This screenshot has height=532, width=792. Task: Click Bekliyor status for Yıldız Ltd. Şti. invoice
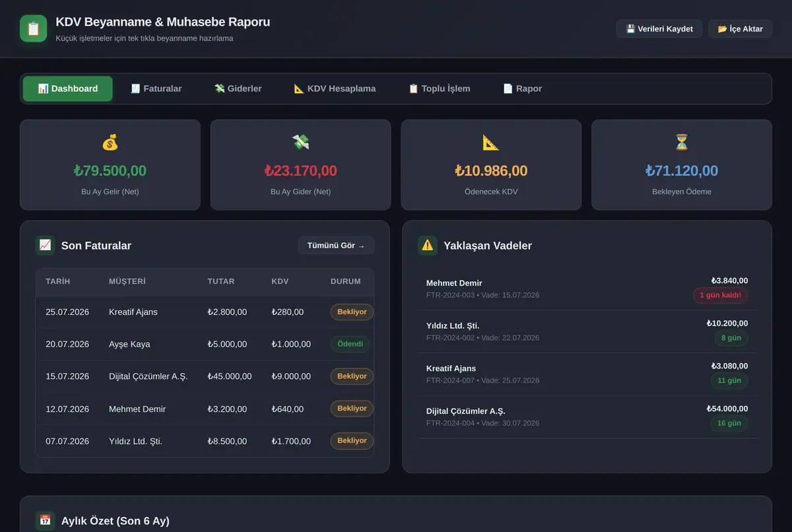click(x=352, y=441)
